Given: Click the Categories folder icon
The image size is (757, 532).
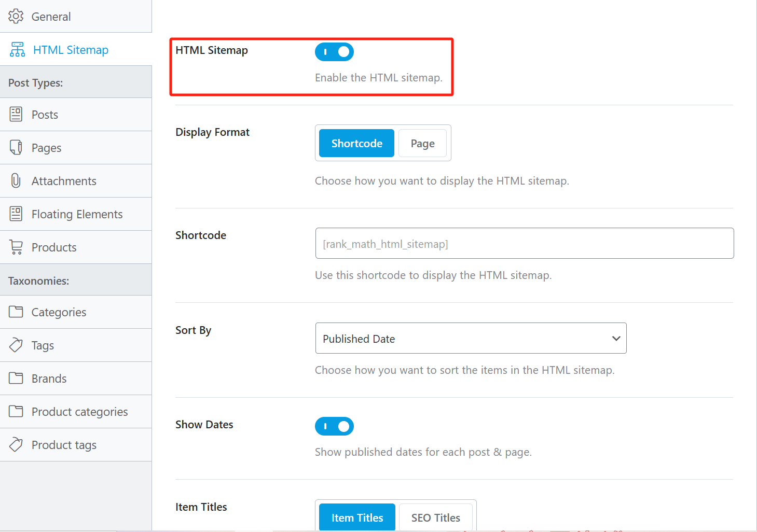Looking at the screenshot, I should (x=16, y=312).
